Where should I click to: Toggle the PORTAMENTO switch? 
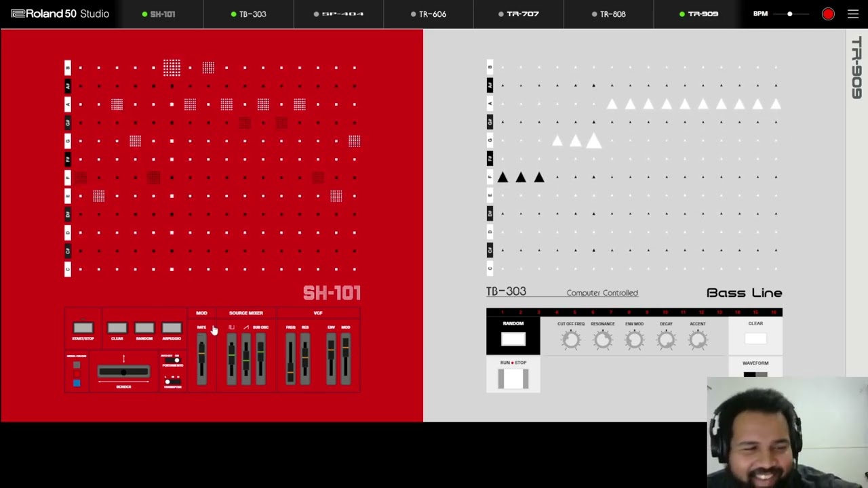coord(172,361)
